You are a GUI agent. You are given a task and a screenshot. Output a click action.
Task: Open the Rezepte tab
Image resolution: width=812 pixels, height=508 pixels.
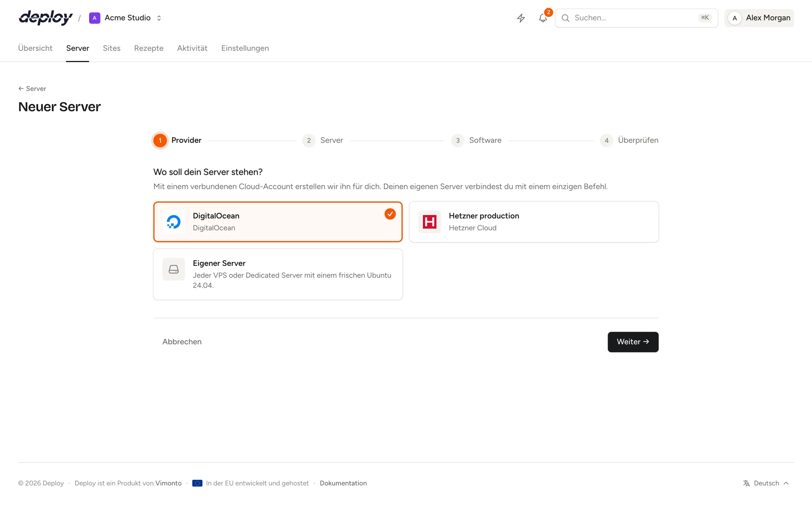[x=149, y=48]
